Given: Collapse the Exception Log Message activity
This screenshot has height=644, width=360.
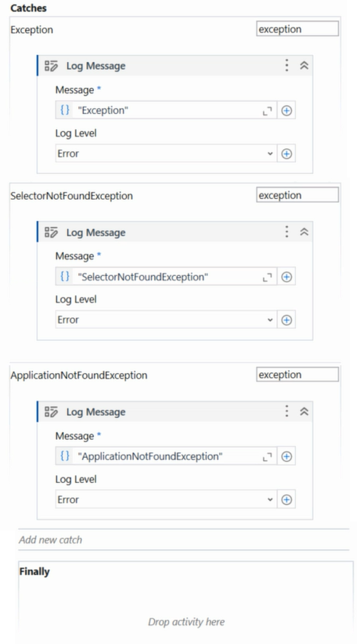Looking at the screenshot, I should (x=304, y=66).
